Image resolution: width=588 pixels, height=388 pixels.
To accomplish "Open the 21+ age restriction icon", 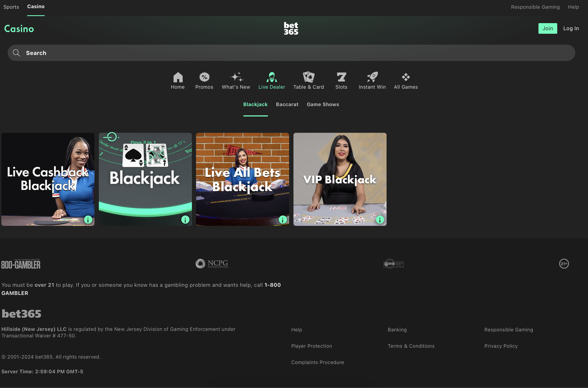I will 564,263.
